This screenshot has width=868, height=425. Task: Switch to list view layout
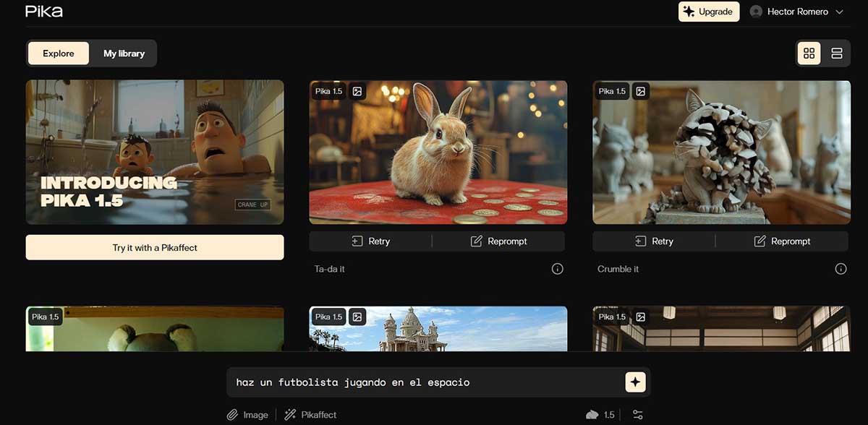pyautogui.click(x=837, y=53)
